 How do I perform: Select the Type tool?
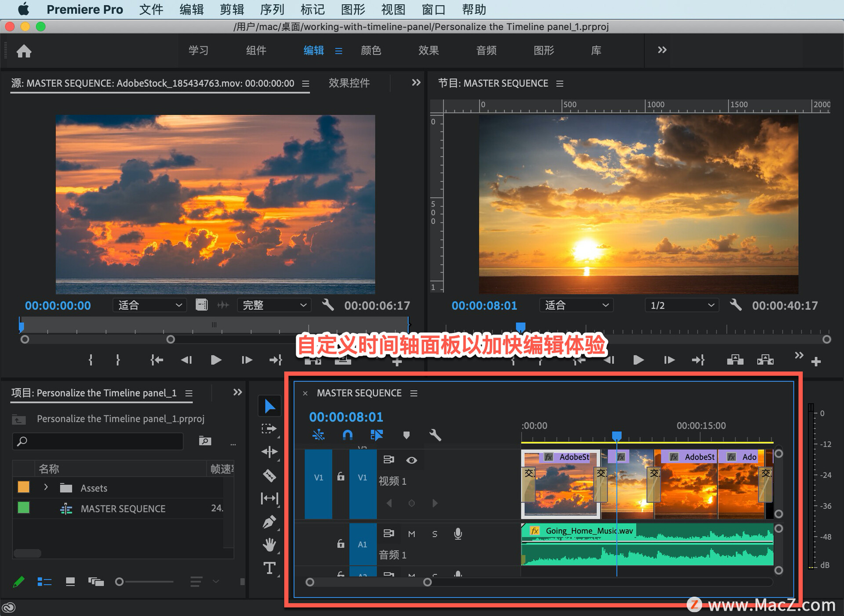(x=269, y=568)
